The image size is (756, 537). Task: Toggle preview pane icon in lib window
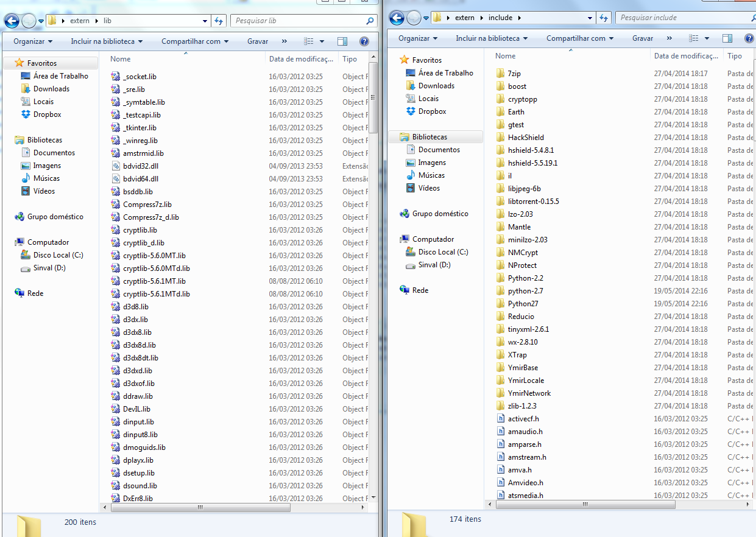[342, 41]
